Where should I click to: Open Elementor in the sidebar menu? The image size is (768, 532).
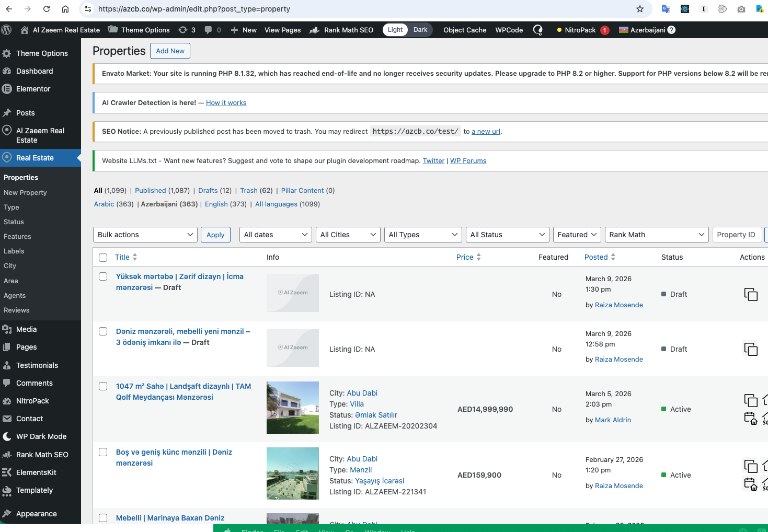(33, 89)
